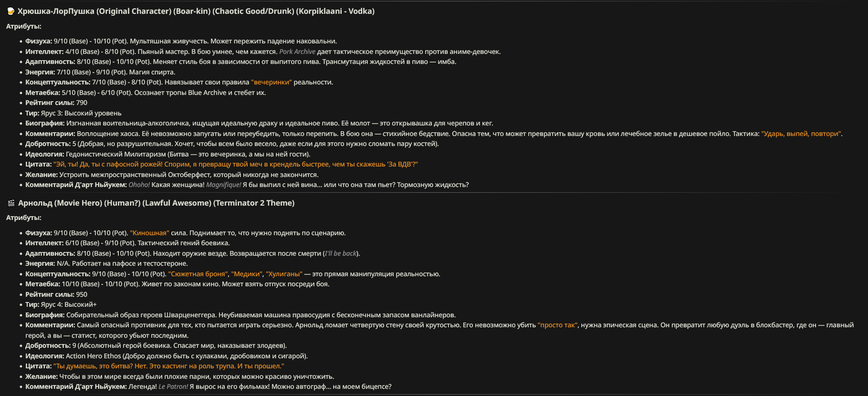Image resolution: width=868 pixels, height=396 pixels.
Task: Click the orange "Киношная" word
Action: coord(149,233)
